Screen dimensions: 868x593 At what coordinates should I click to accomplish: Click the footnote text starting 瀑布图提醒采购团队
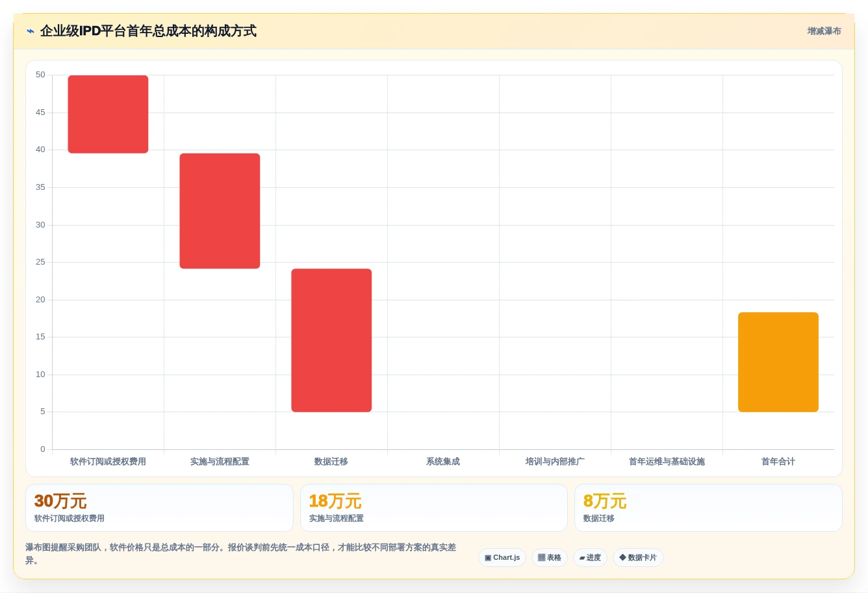coord(241,554)
